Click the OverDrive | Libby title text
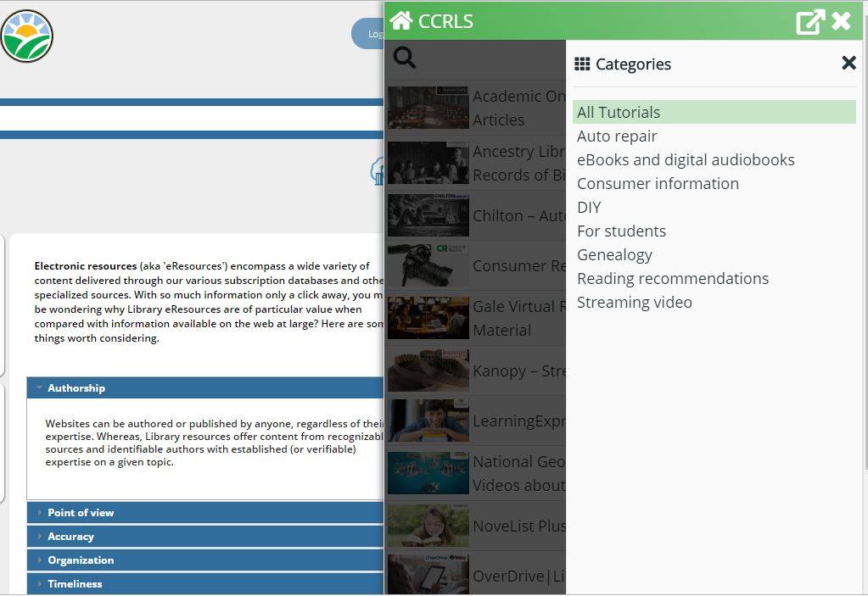Image resolution: width=868 pixels, height=596 pixels. click(518, 577)
